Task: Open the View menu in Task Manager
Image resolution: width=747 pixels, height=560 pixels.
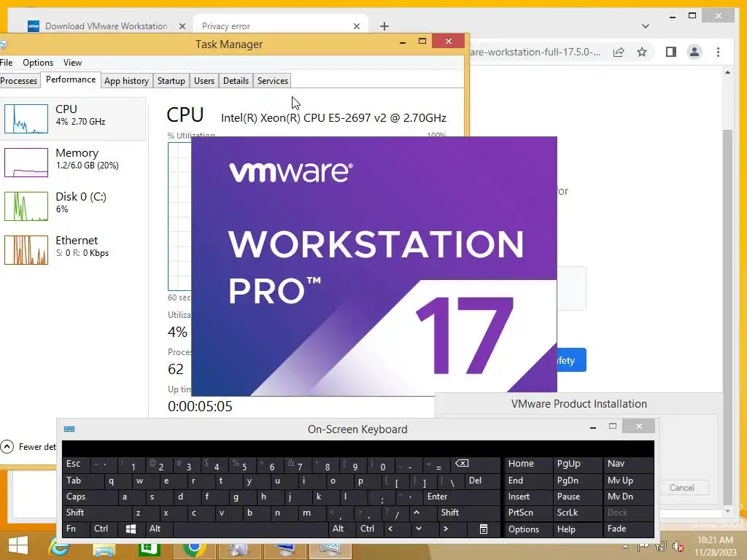Action: 72,63
